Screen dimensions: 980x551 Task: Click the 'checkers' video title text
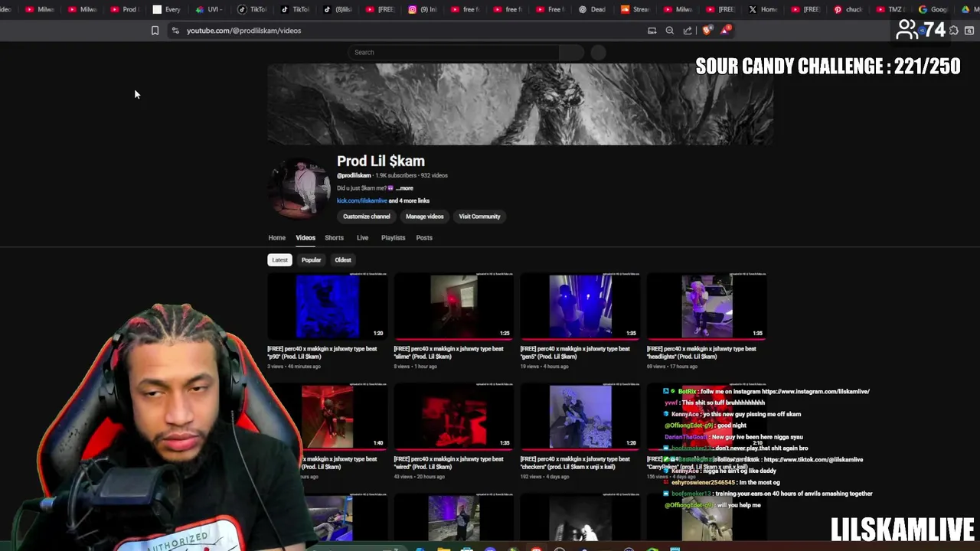[x=575, y=463]
